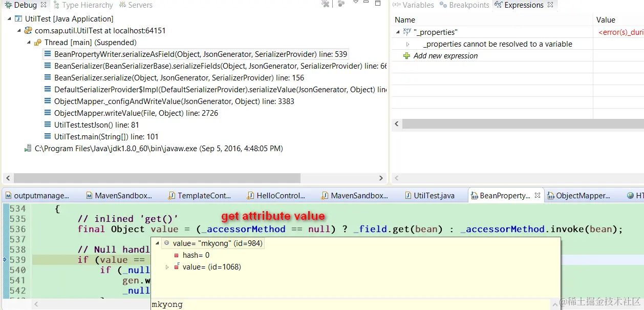Open the Debug view menu dropdown arrow
Screen dimensions: 644x310
coord(356,3)
